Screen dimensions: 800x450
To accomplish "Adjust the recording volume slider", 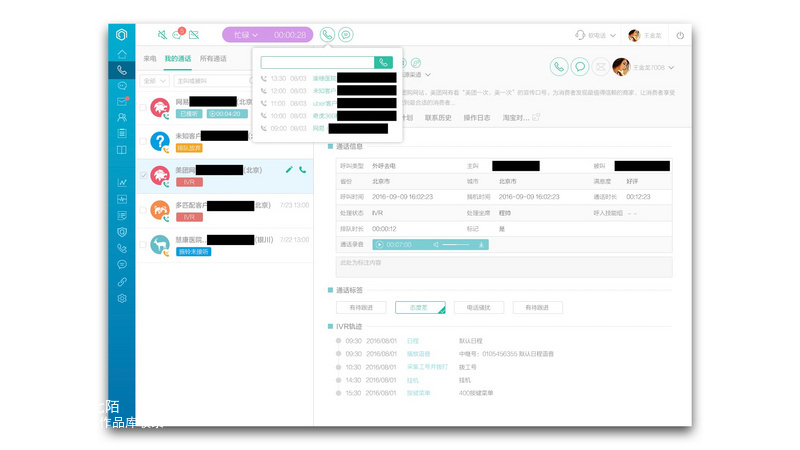I will pos(456,245).
